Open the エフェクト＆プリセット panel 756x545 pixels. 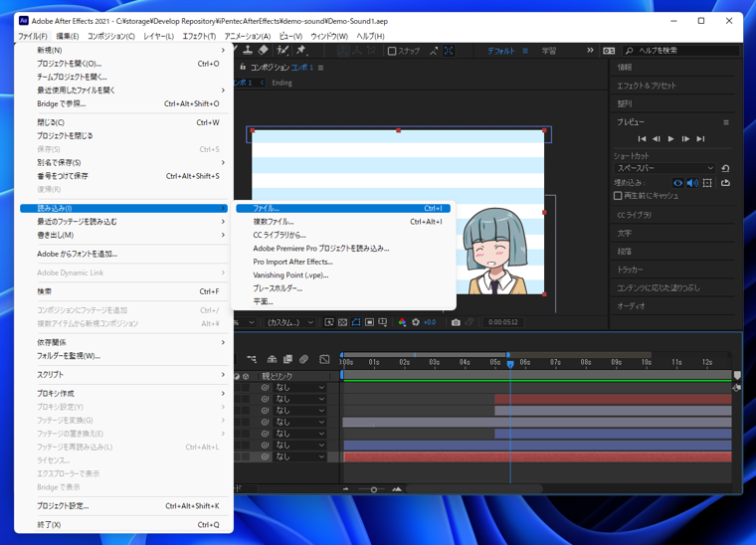click(x=647, y=86)
